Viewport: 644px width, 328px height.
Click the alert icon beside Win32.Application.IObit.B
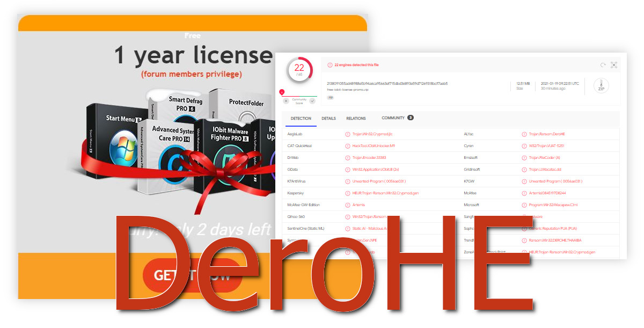tap(348, 169)
